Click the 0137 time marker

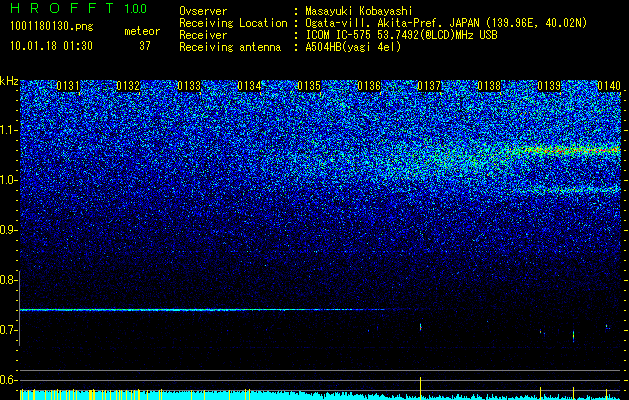pyautogui.click(x=429, y=86)
